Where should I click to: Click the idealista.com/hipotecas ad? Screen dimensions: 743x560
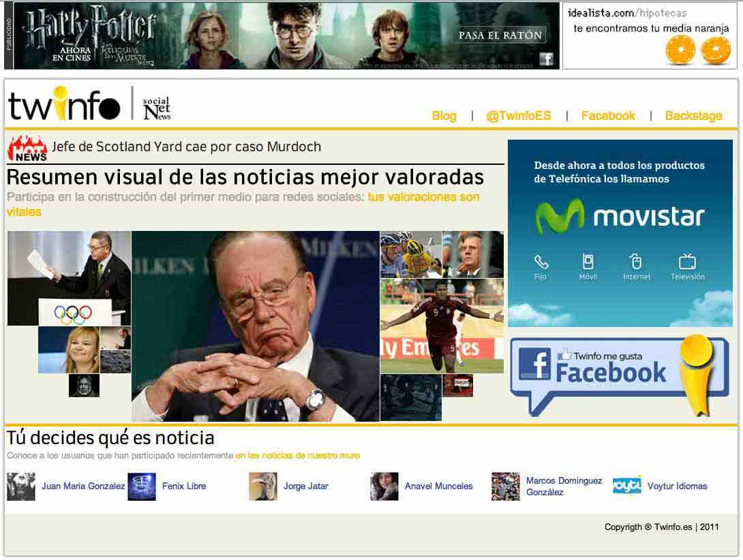point(650,35)
